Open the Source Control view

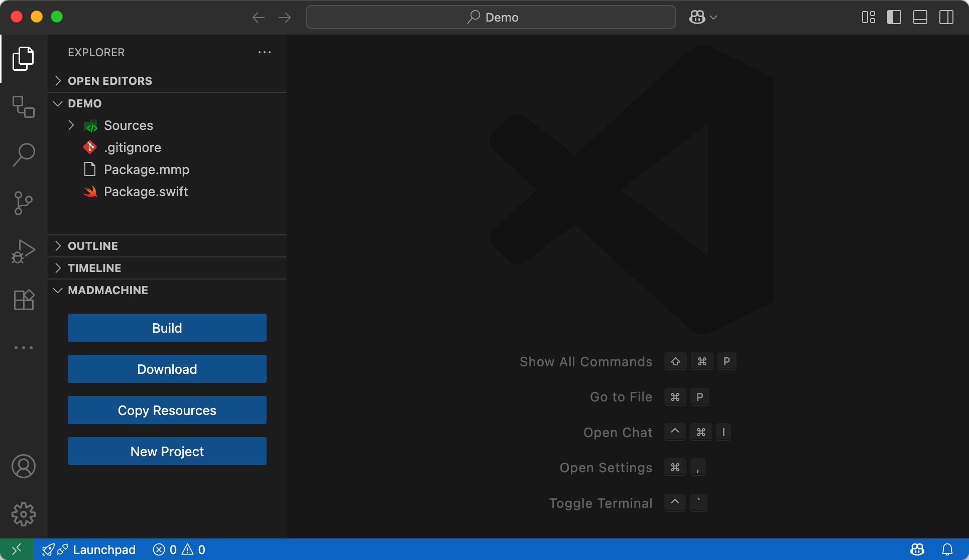pyautogui.click(x=24, y=203)
